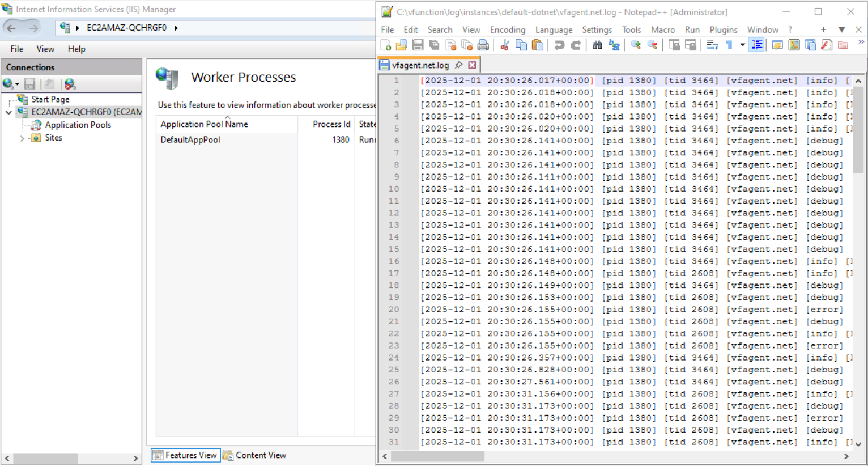This screenshot has height=466, width=868.
Task: Select Application Pools in the Connections tree
Action: click(x=78, y=125)
